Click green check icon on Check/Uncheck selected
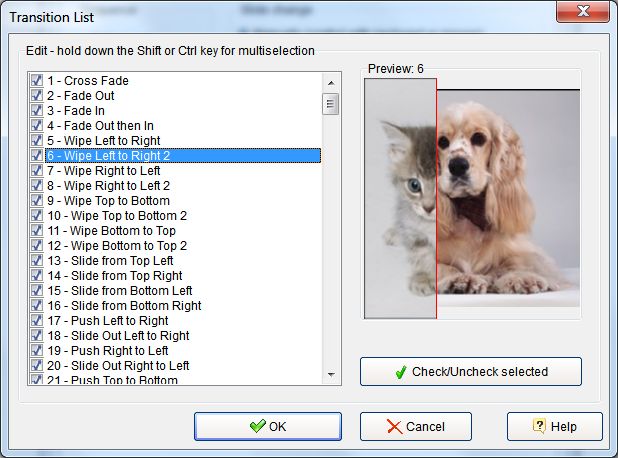The height and width of the screenshot is (458, 618). [400, 372]
